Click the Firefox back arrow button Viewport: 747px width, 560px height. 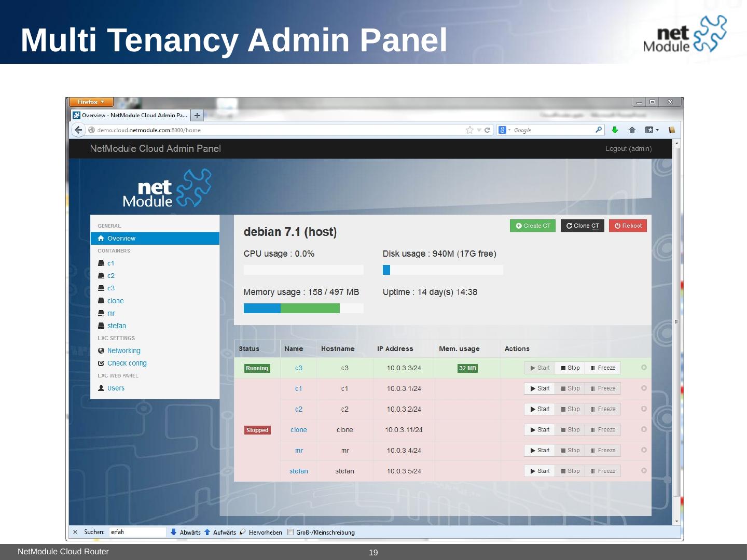[x=78, y=130]
